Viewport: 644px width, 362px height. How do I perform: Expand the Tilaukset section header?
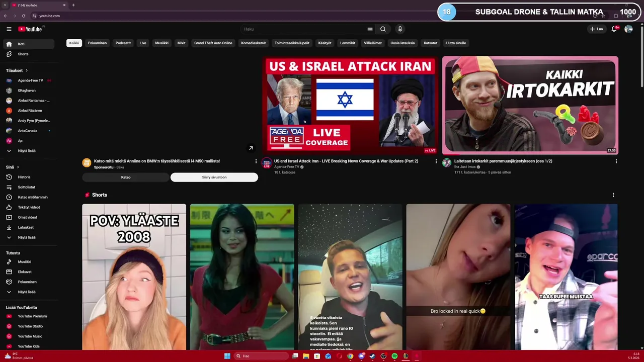[17, 70]
